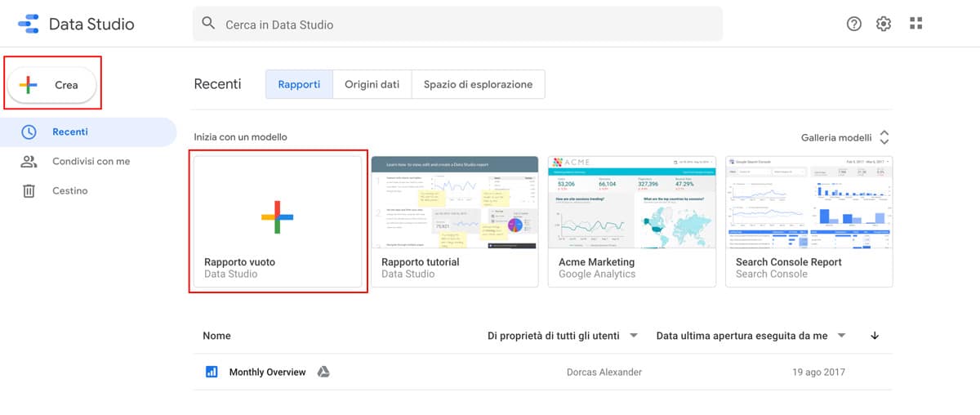Viewport: 980px width, 415px height.
Task: Click the Dorcas Alexander owner cell
Action: (604, 372)
